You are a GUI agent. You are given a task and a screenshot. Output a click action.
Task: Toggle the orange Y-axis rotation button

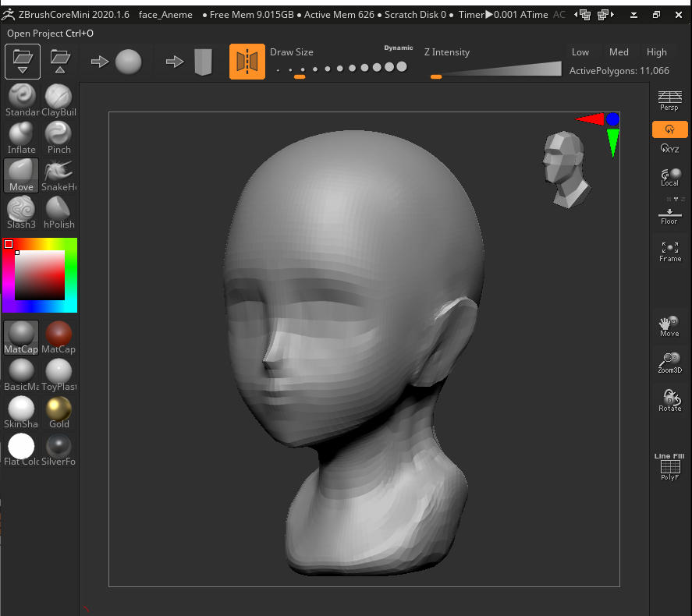(x=669, y=129)
